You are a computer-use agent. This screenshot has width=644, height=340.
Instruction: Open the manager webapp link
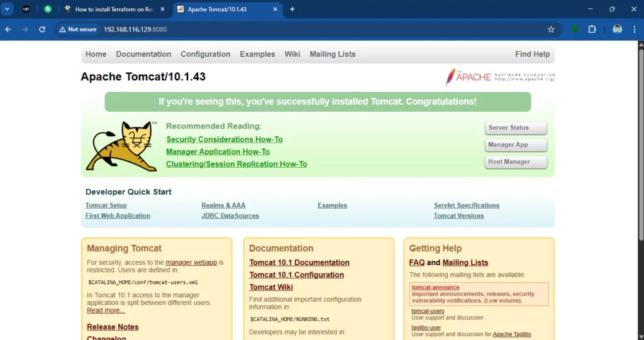pos(191,263)
